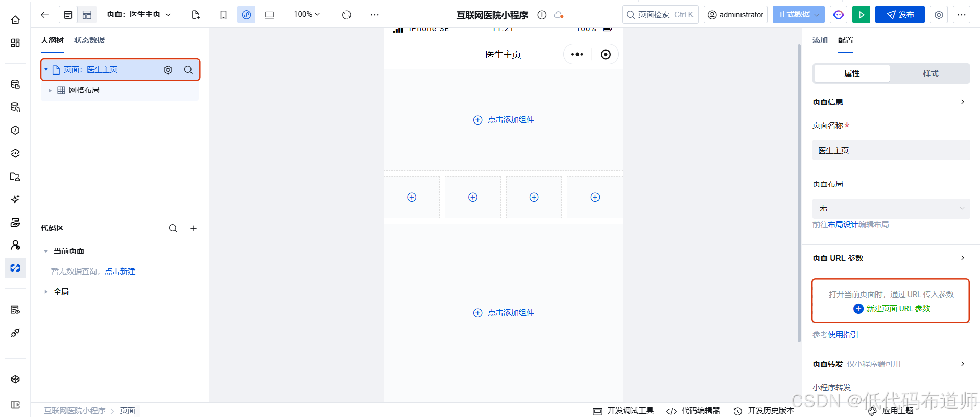
Task: Open page settings icon in outline row
Action: [x=168, y=70]
